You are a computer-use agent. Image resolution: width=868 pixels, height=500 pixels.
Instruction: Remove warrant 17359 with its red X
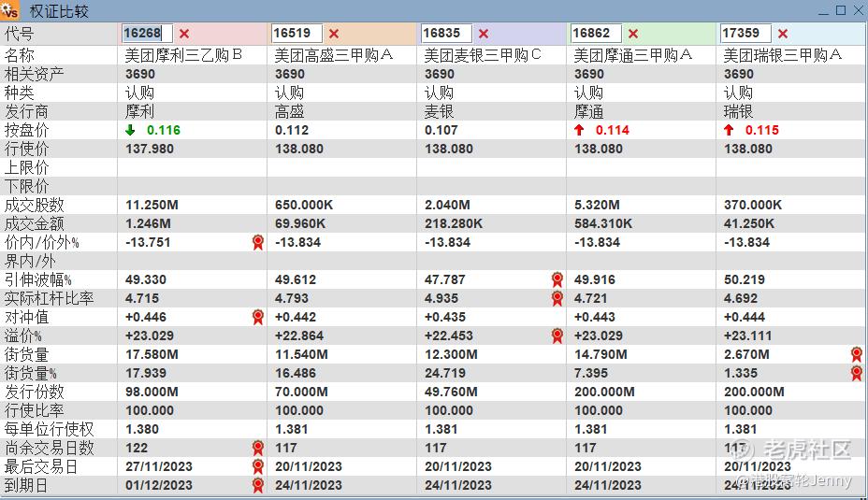click(783, 34)
